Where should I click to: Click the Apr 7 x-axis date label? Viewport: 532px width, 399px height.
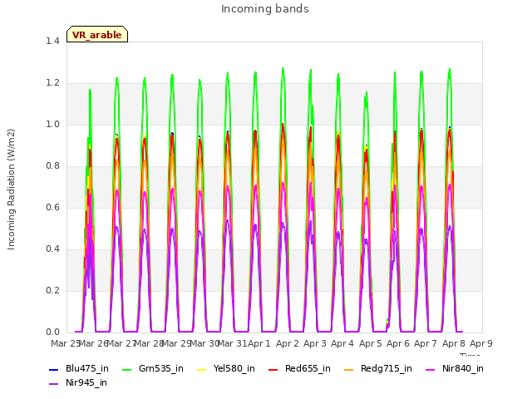426,343
